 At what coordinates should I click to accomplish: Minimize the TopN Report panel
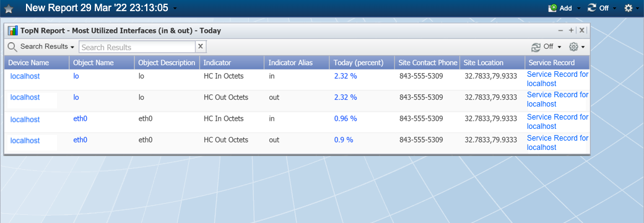pos(560,30)
